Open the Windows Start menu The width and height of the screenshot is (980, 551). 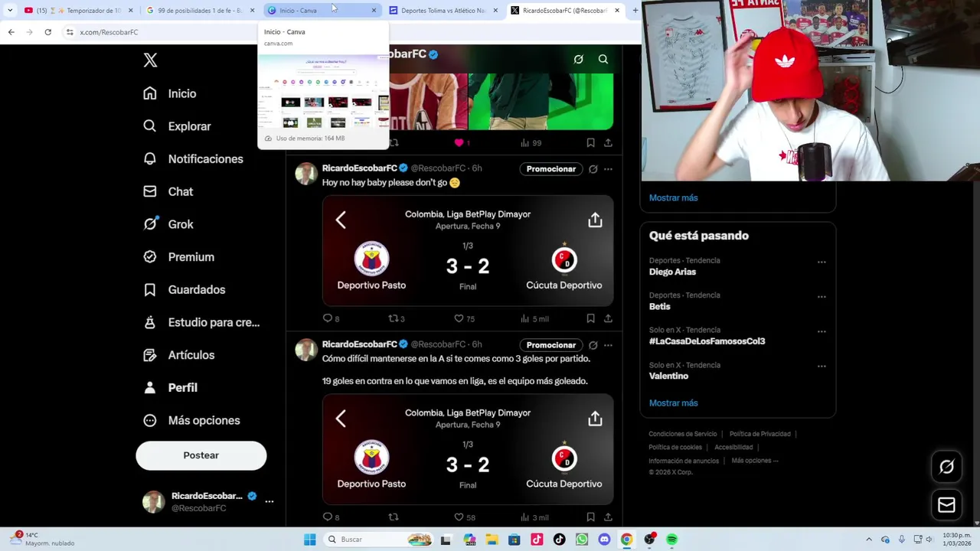tap(309, 540)
